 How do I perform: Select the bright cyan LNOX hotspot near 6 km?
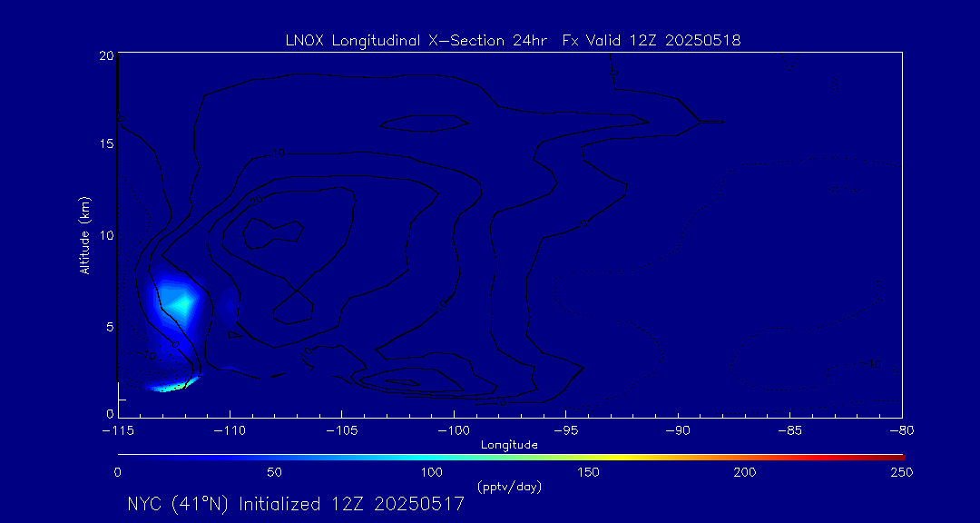pyautogui.click(x=183, y=301)
